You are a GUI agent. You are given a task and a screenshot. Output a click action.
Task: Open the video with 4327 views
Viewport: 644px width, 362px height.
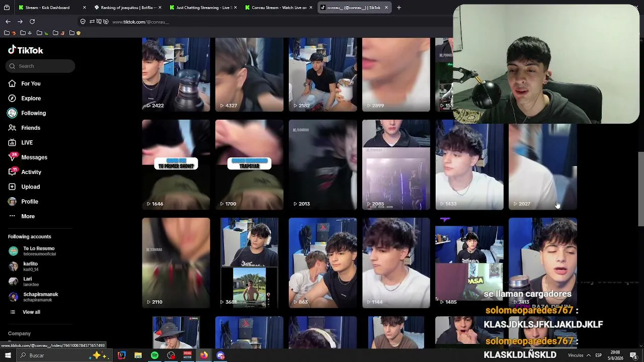(x=250, y=74)
